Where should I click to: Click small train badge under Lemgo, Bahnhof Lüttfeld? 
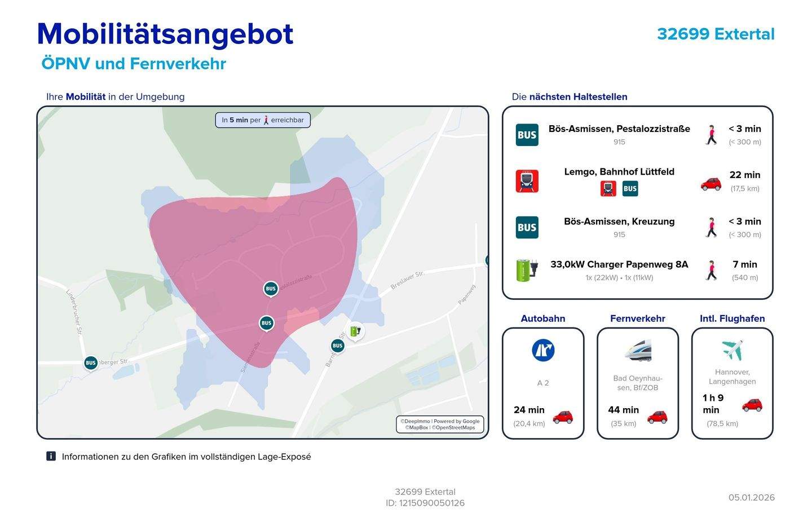(x=608, y=189)
